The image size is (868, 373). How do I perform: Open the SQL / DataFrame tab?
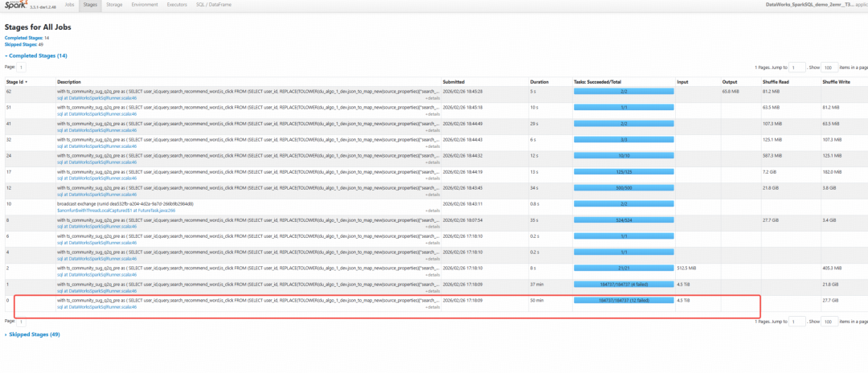(214, 5)
